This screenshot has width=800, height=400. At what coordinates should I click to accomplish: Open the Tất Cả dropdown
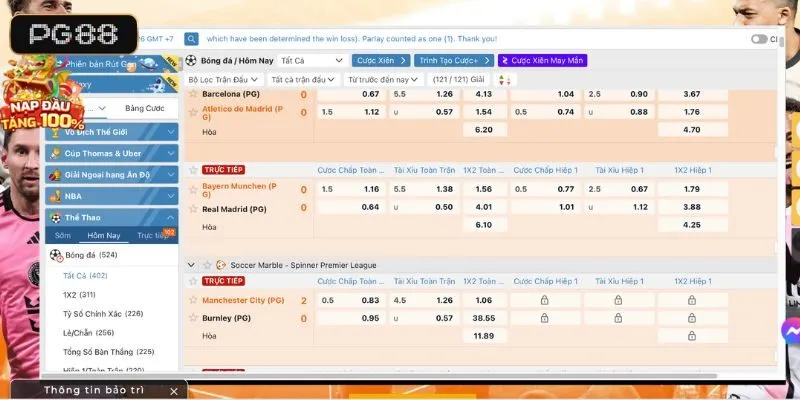click(x=312, y=61)
